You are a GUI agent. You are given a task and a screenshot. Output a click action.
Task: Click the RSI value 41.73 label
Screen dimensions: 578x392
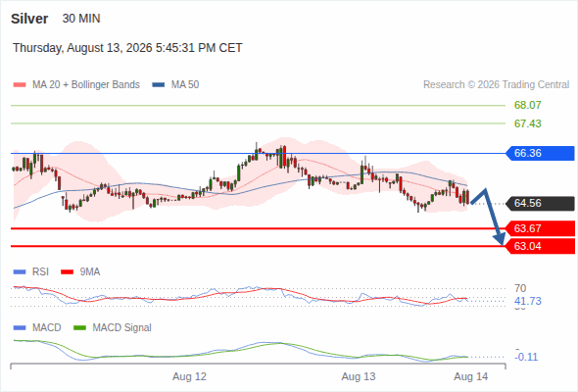[x=527, y=301]
